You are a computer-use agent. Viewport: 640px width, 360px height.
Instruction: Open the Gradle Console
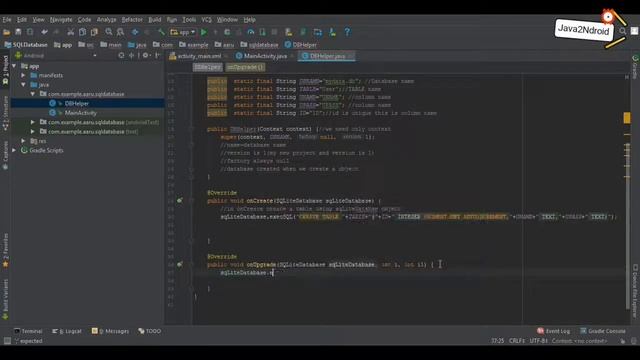[603, 331]
